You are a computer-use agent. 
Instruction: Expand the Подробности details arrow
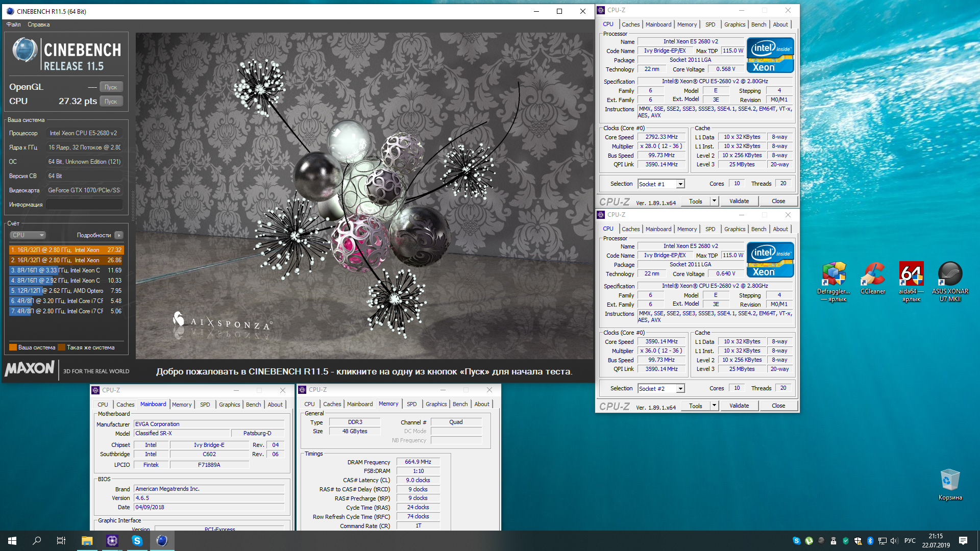(x=118, y=235)
